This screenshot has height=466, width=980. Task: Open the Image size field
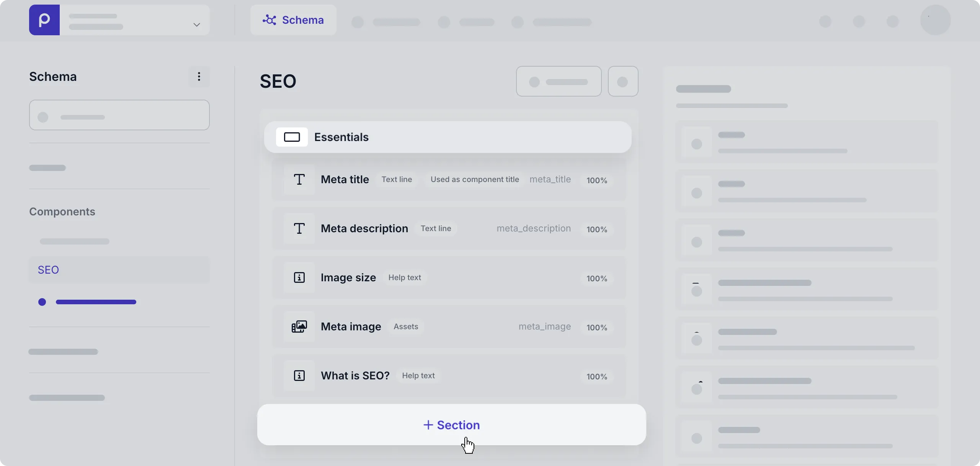[449, 277]
